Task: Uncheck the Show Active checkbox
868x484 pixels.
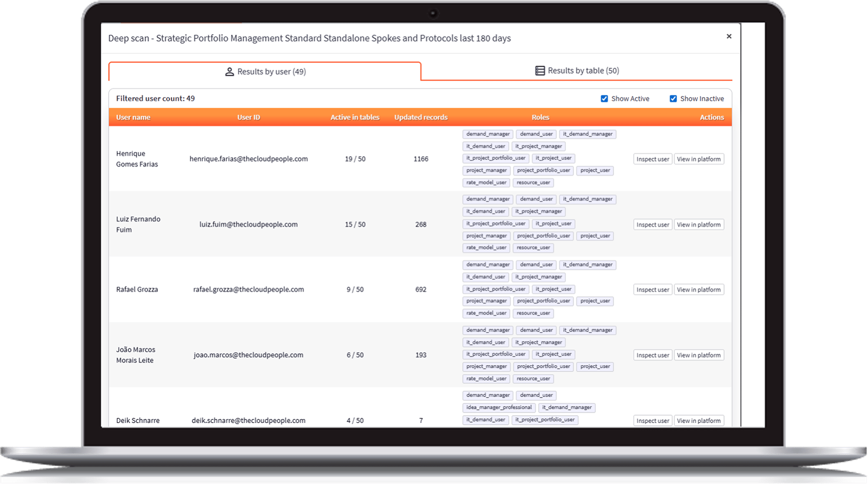Action: (604, 99)
